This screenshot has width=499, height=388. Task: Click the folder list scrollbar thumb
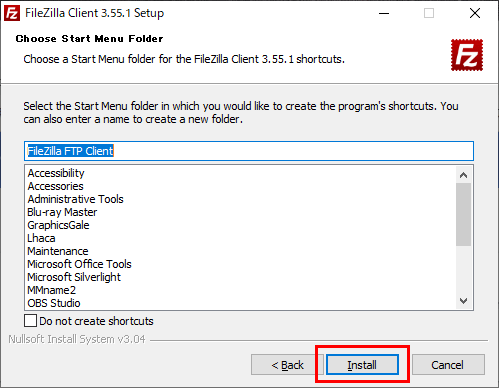(463, 214)
